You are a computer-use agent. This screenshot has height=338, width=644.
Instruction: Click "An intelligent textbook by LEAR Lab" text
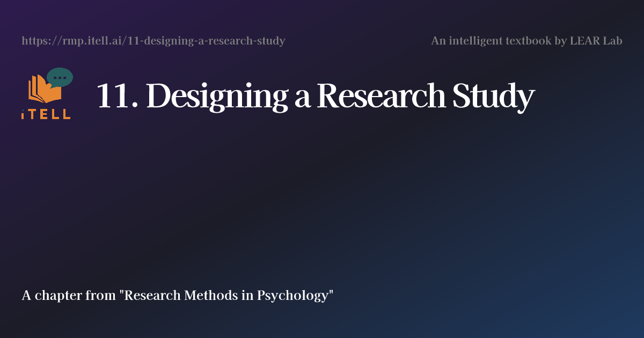tap(526, 41)
